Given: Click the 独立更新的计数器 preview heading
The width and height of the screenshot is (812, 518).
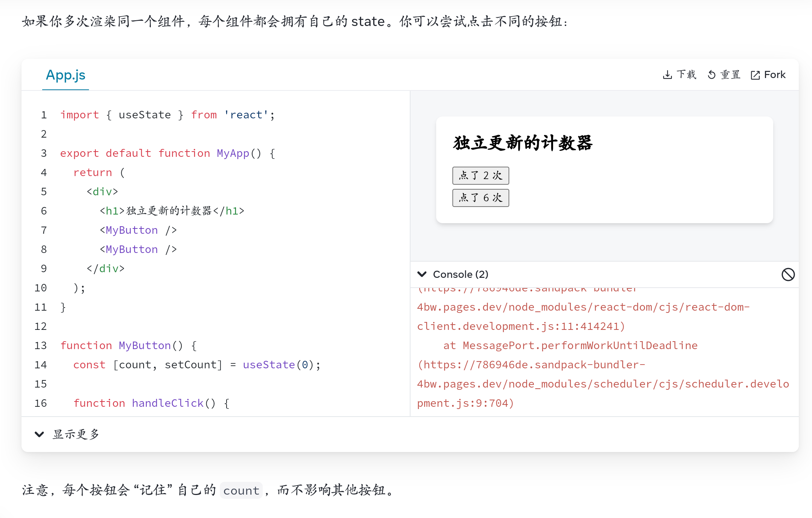Looking at the screenshot, I should tap(522, 143).
